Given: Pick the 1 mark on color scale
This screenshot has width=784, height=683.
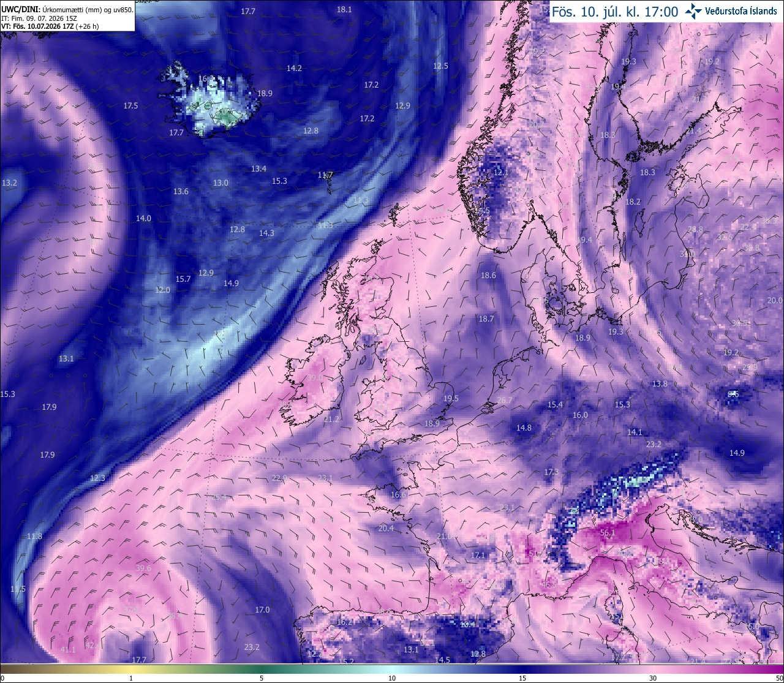Looking at the screenshot, I should 131,678.
